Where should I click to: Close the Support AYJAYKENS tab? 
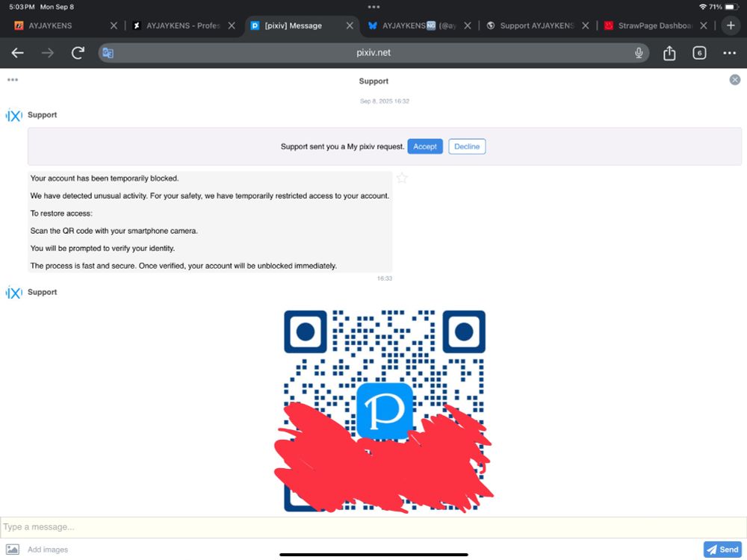586,25
